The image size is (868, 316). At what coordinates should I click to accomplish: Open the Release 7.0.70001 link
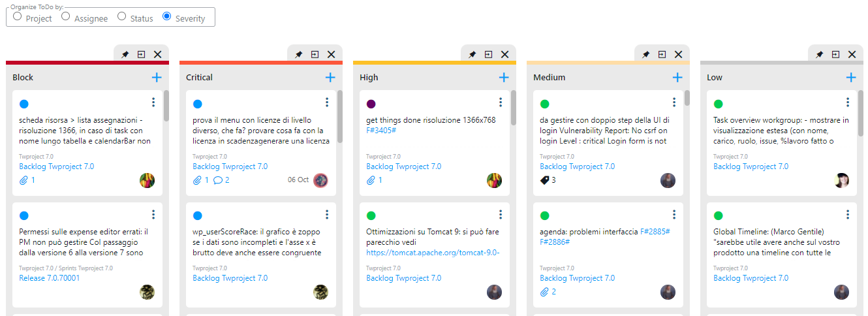pos(50,278)
